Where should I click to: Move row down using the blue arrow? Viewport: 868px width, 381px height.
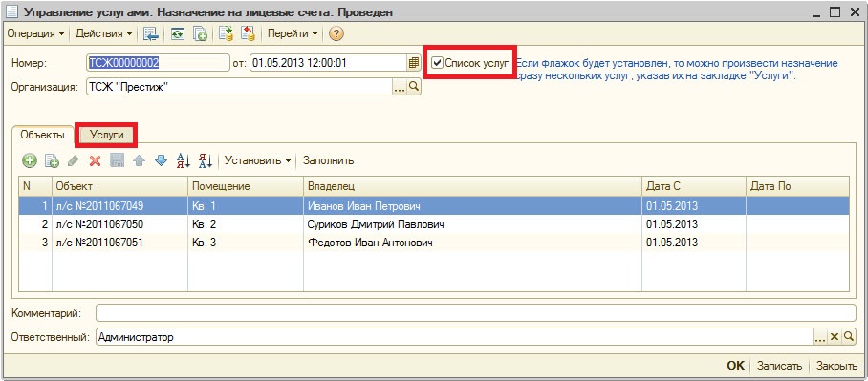tap(161, 161)
